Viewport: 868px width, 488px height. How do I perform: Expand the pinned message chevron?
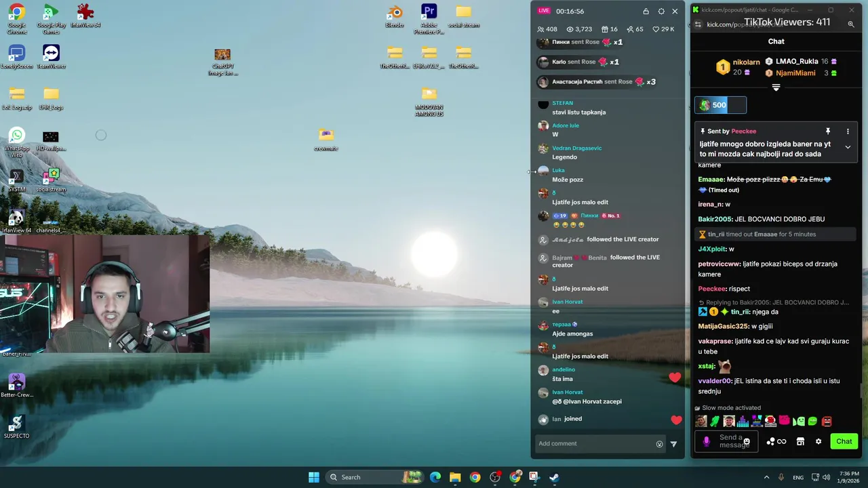tap(847, 147)
